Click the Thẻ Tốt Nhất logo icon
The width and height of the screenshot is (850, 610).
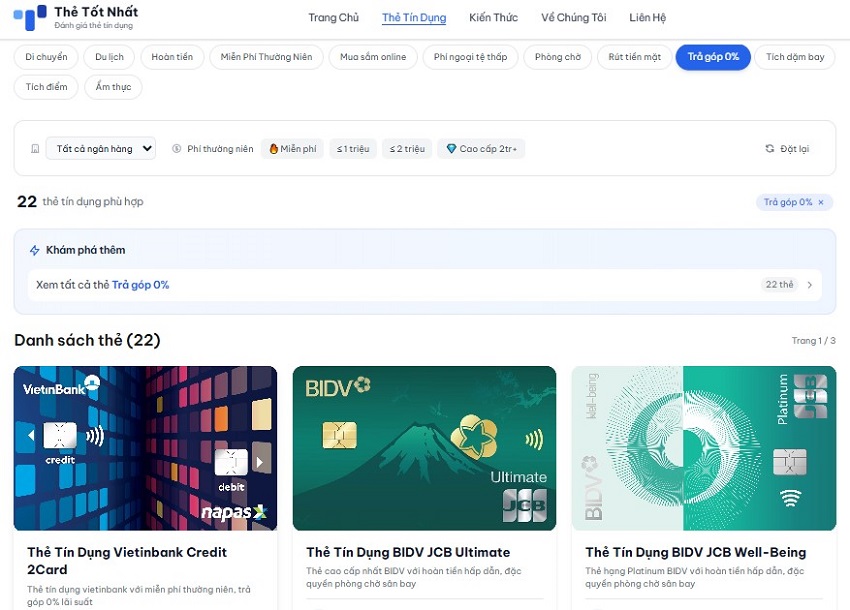pyautogui.click(x=30, y=17)
